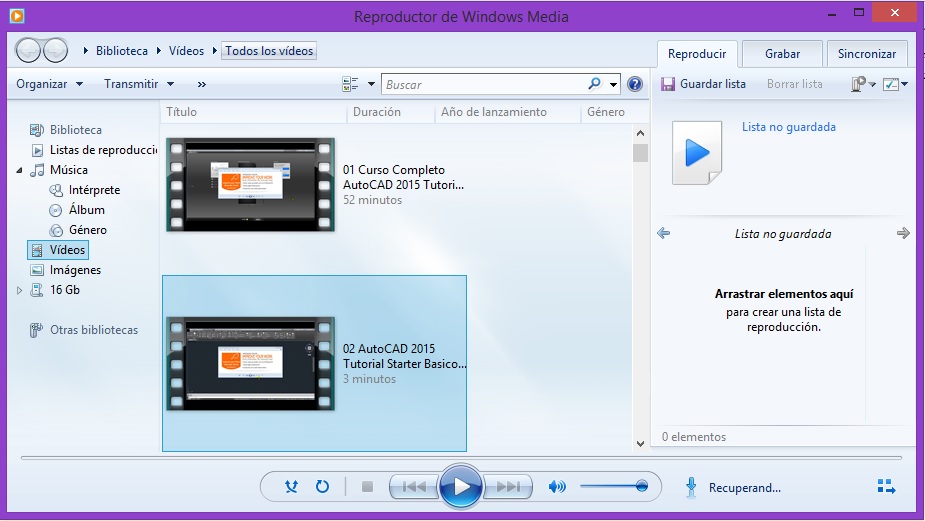Open the Help icon
Viewport: 925px width, 521px height.
click(x=634, y=84)
